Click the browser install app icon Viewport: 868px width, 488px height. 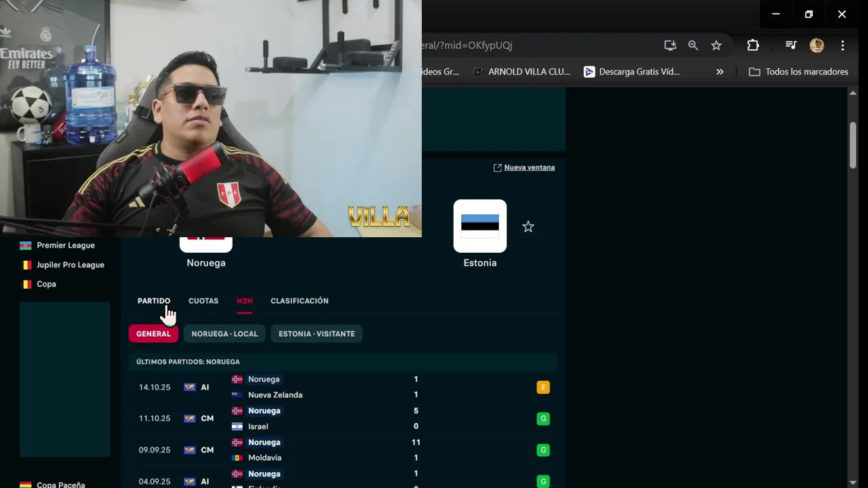pos(670,45)
